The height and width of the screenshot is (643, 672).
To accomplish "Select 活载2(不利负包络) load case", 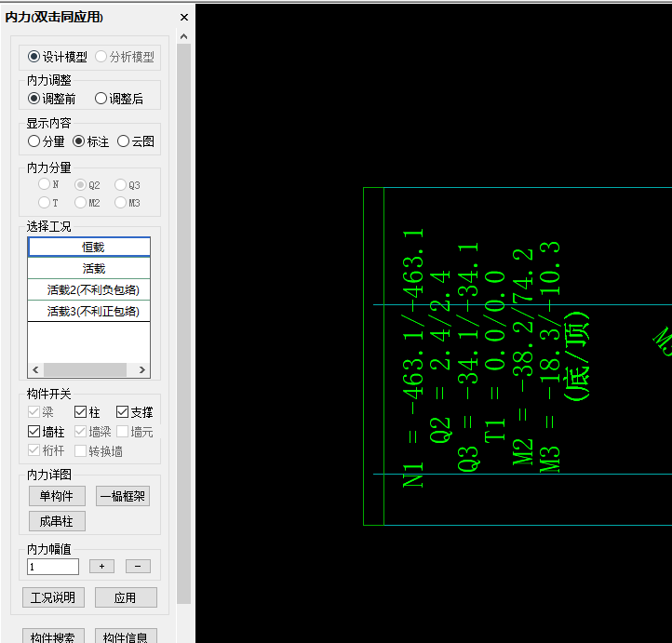I will coord(88,290).
